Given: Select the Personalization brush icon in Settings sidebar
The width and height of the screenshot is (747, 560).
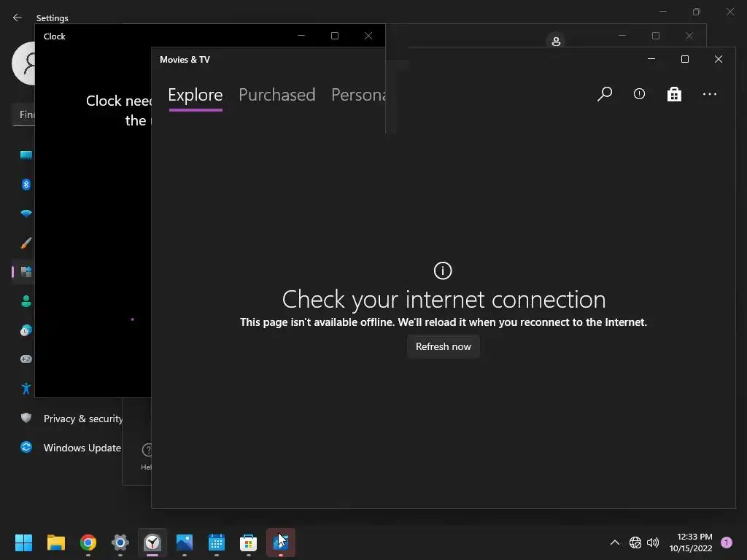Looking at the screenshot, I should point(26,243).
